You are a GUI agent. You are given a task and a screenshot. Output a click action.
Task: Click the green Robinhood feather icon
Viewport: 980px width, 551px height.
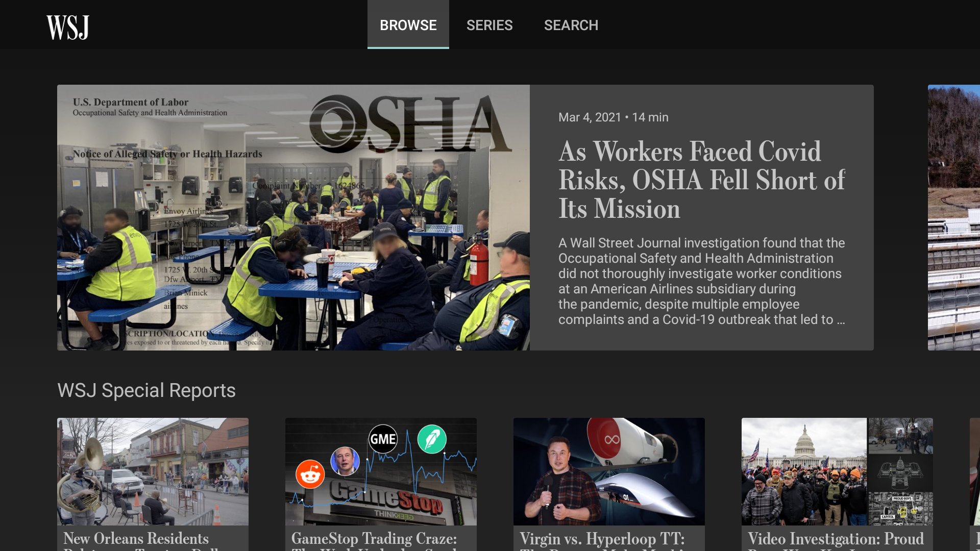[432, 439]
